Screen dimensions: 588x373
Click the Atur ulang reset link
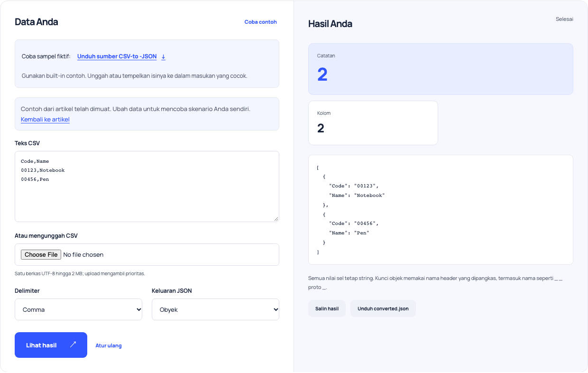pyautogui.click(x=109, y=345)
